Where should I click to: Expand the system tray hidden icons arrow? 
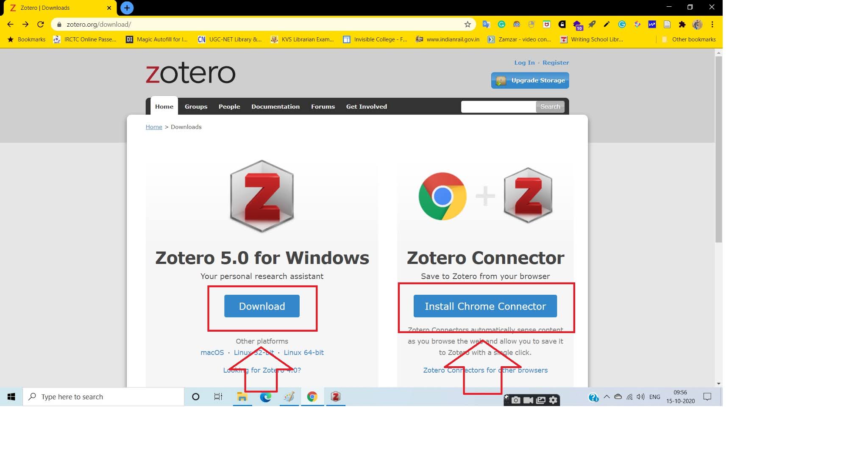(x=607, y=396)
